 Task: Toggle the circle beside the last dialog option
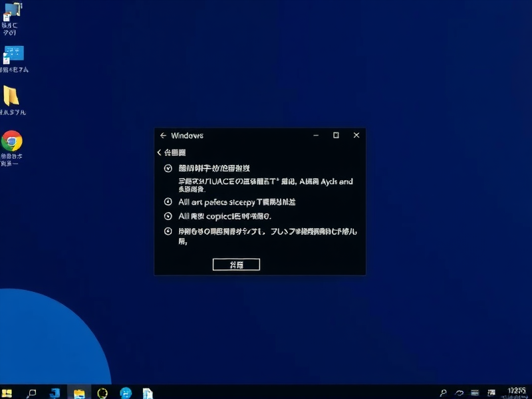coord(168,232)
